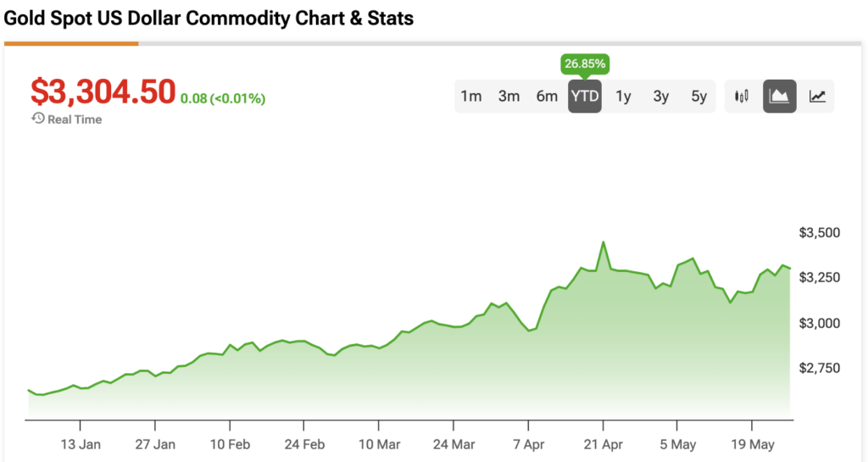Click the Real Time clock icon
This screenshot has height=462, width=868.
click(37, 119)
